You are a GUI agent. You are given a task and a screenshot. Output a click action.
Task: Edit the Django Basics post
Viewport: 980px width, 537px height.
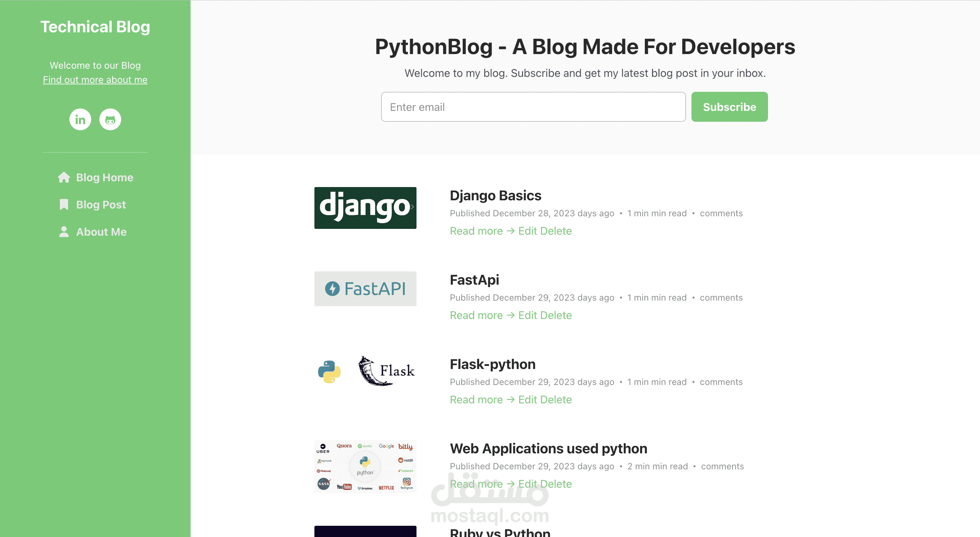[528, 231]
